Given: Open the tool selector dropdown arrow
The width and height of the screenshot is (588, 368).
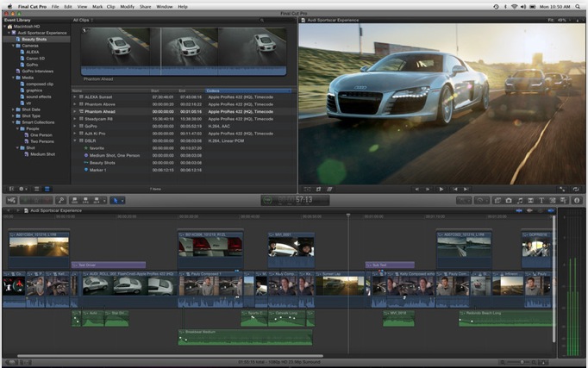Looking at the screenshot, I should [122, 201].
